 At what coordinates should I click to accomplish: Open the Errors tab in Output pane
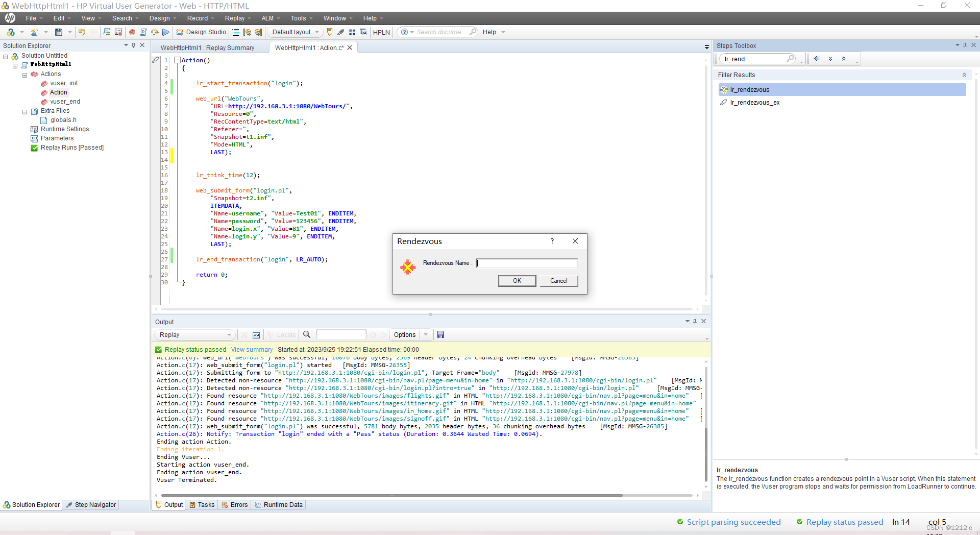tap(235, 505)
